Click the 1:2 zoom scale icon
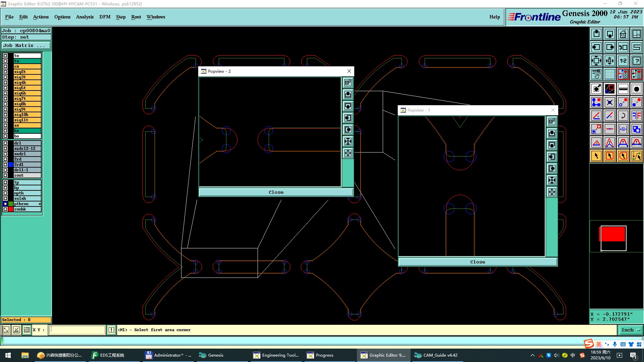Screen dimensions: 644x362 623,61
